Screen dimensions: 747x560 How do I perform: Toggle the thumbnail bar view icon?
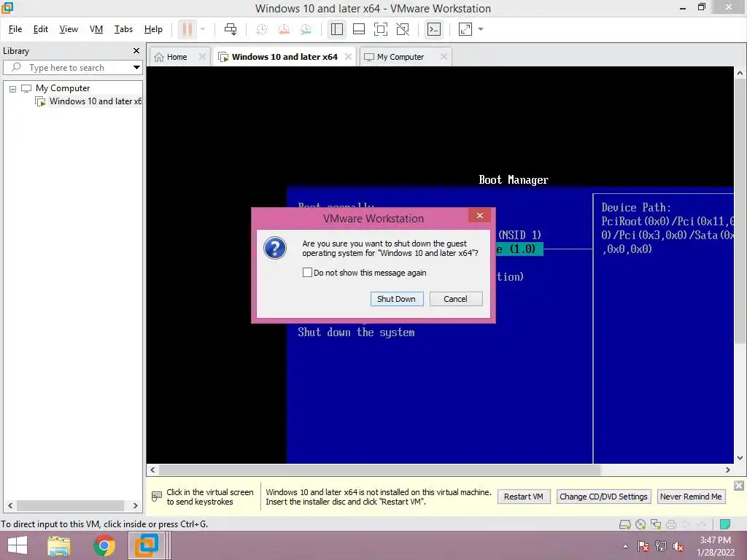pos(359,29)
